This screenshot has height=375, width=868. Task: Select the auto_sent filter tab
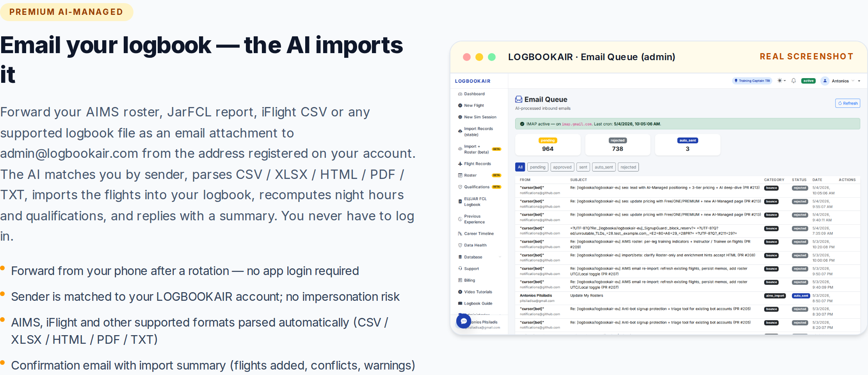[x=604, y=167]
